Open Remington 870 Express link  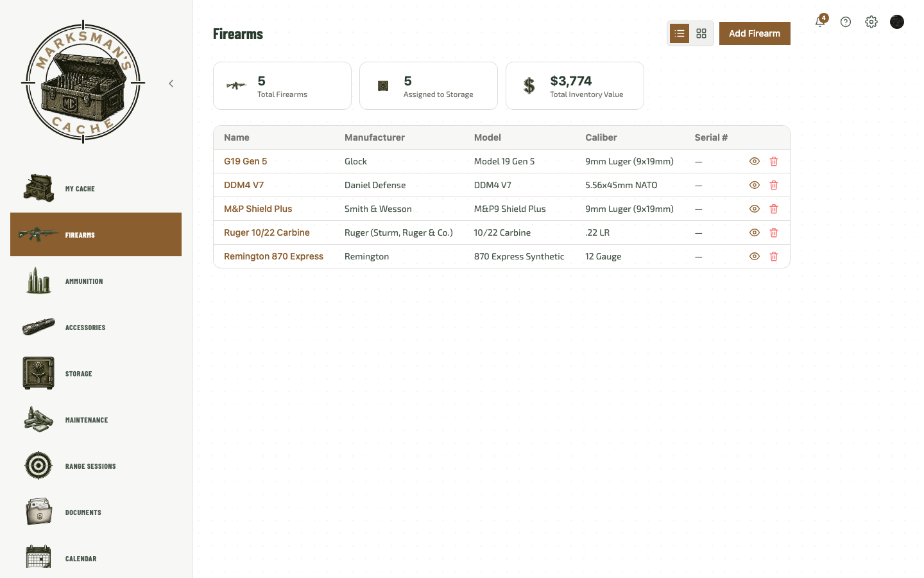[274, 256]
